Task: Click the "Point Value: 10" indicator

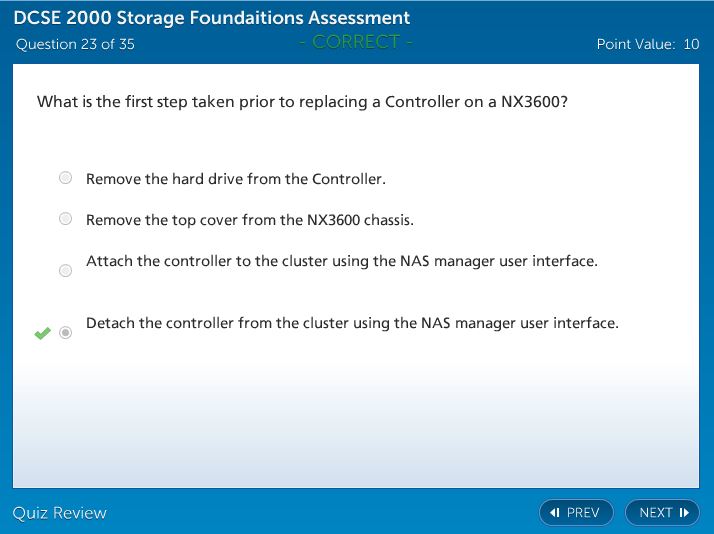Action: click(x=647, y=44)
